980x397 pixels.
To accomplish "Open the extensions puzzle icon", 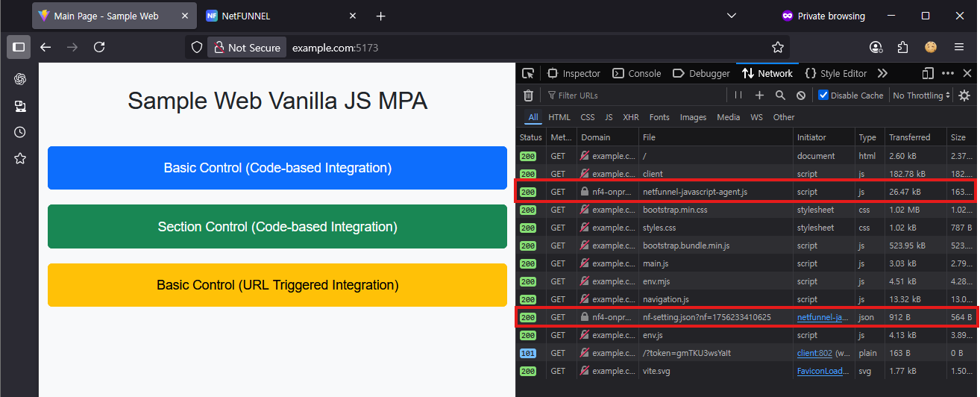I will [903, 47].
